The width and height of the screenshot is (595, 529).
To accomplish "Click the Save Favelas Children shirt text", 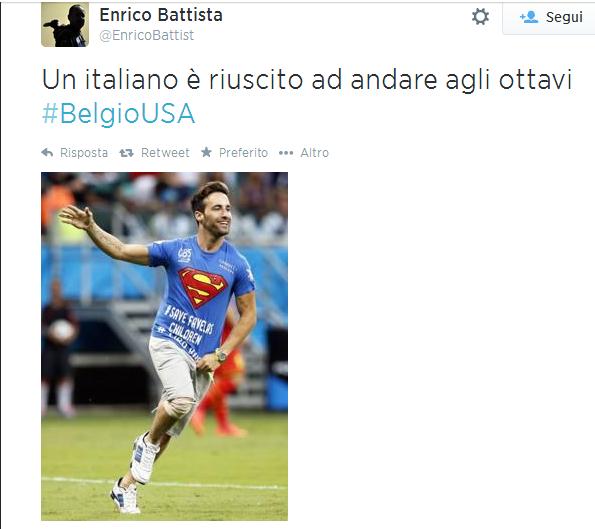I will point(189,326).
